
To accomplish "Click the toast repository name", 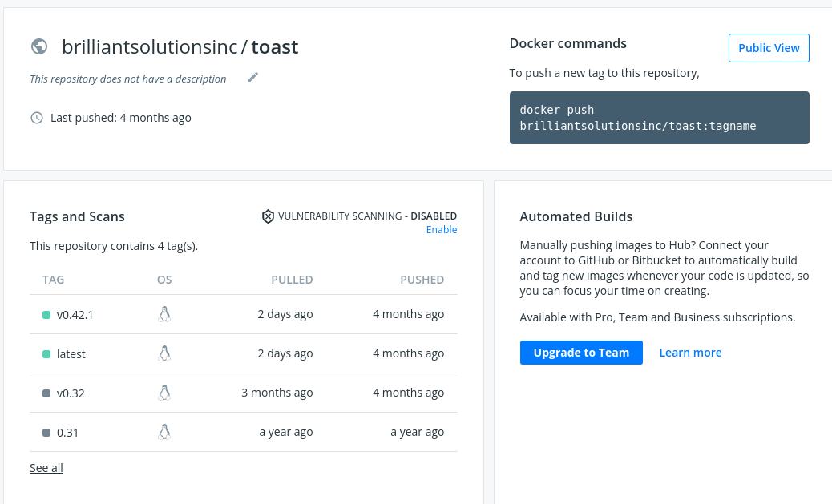I will pyautogui.click(x=275, y=46).
